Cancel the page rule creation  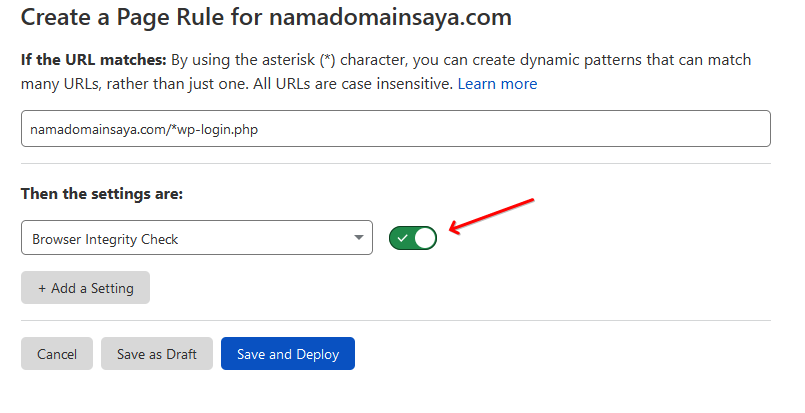coord(57,354)
